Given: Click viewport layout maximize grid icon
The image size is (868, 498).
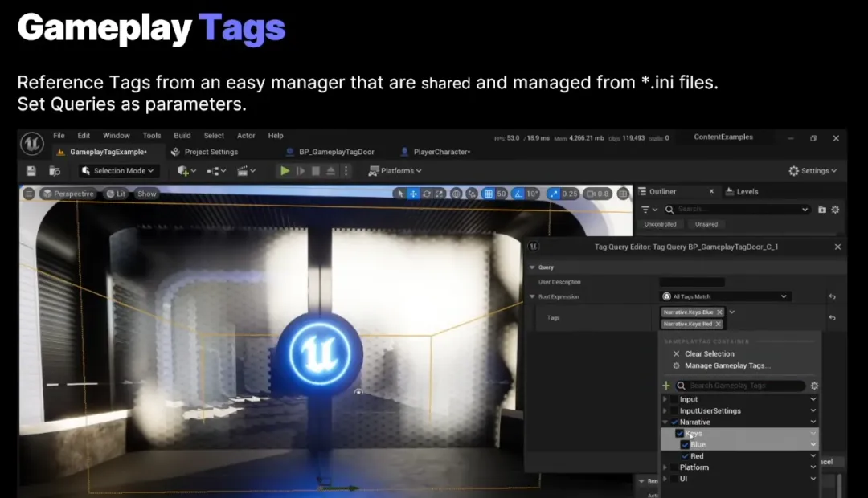Looking at the screenshot, I should [x=624, y=194].
